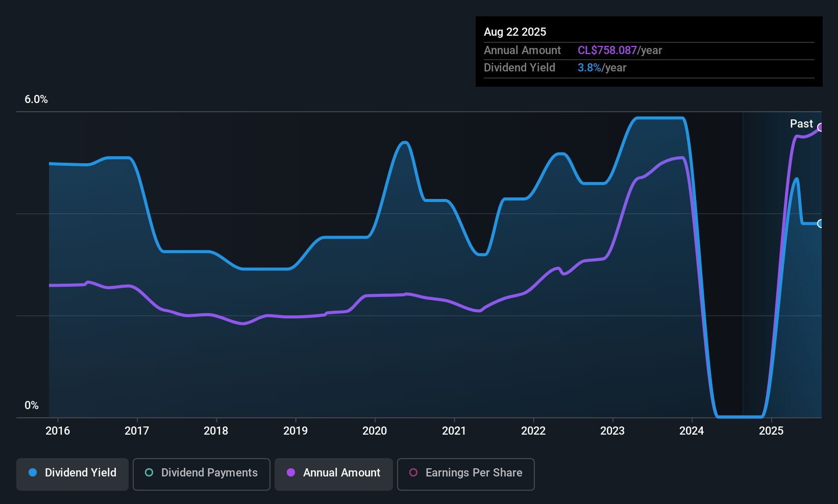The image size is (838, 504).
Task: Toggle the Dividend Yield series visibility
Action: [x=72, y=473]
